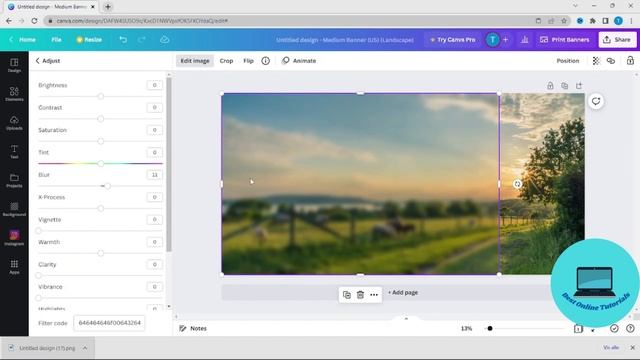
Task: Open the File menu
Action: pyautogui.click(x=56, y=40)
